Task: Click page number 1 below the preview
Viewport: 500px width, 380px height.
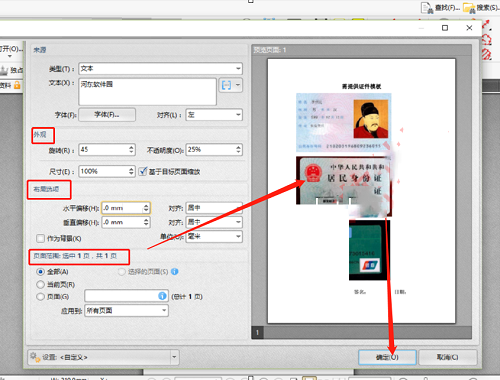Action: [x=257, y=332]
